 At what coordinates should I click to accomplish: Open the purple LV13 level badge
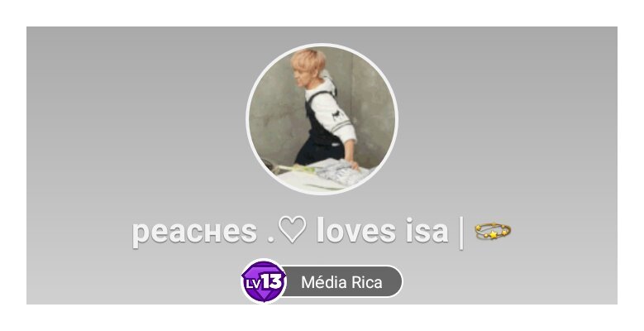[264, 281]
